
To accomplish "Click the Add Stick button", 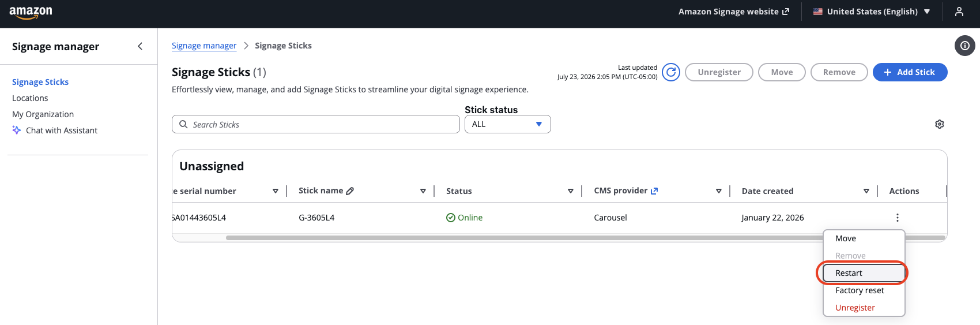I will [910, 72].
